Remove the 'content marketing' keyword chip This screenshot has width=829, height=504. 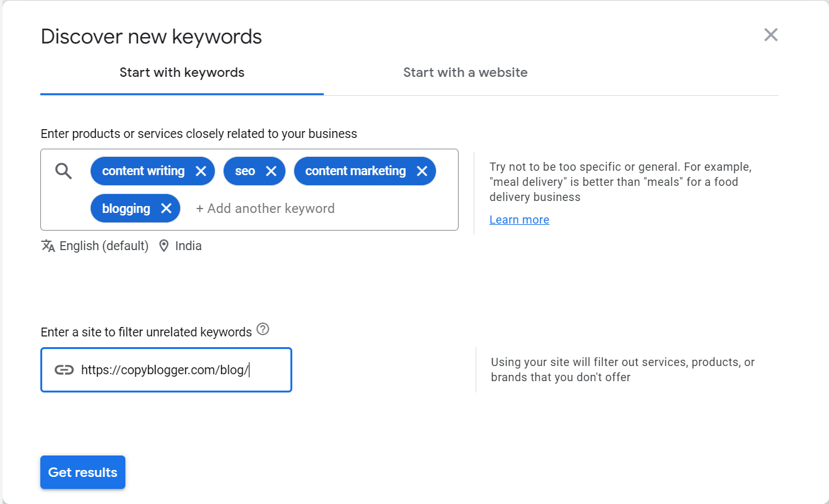point(422,171)
